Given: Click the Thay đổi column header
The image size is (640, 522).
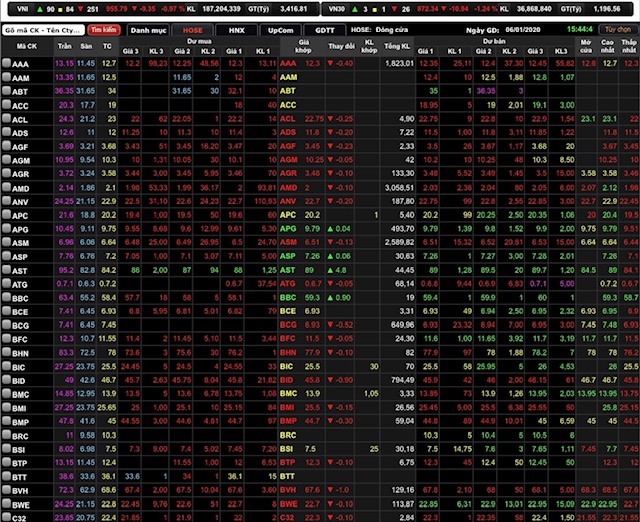Looking at the screenshot, I should click(341, 47).
